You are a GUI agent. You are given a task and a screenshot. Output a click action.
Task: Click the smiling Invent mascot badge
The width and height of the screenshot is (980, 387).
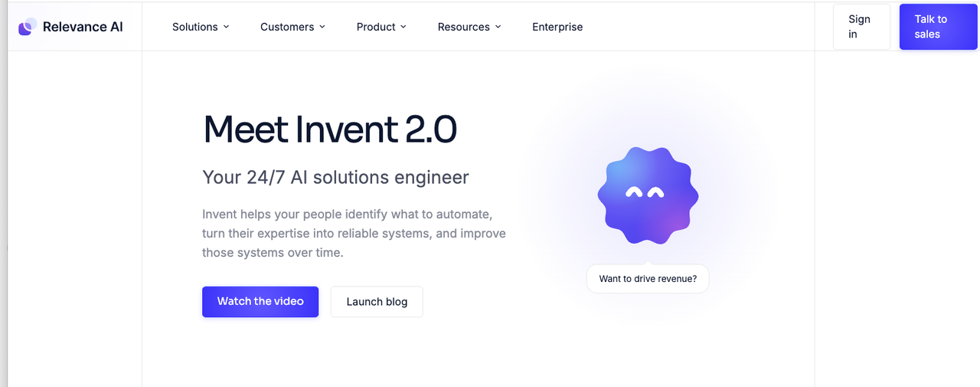(x=648, y=195)
